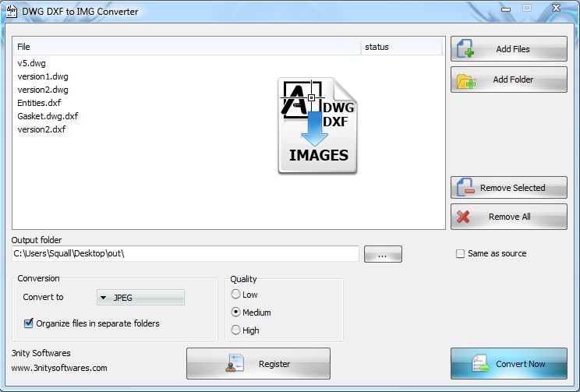Click the Output folder path field

click(x=186, y=254)
